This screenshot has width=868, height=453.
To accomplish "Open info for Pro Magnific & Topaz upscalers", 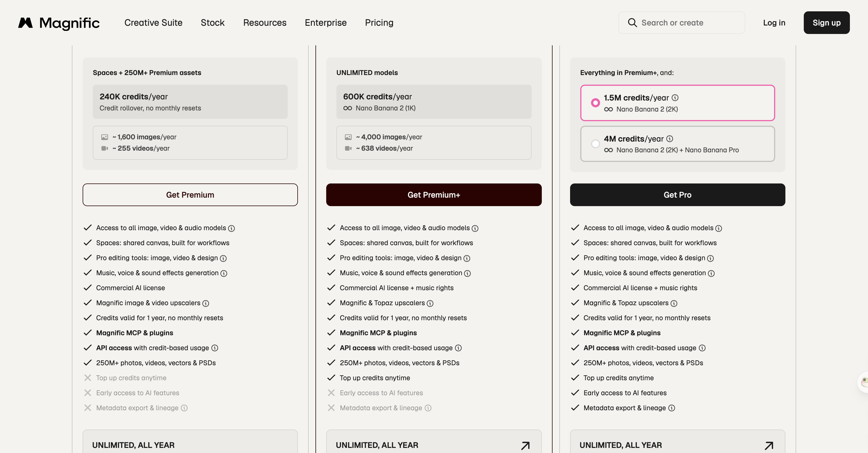I will point(674,304).
